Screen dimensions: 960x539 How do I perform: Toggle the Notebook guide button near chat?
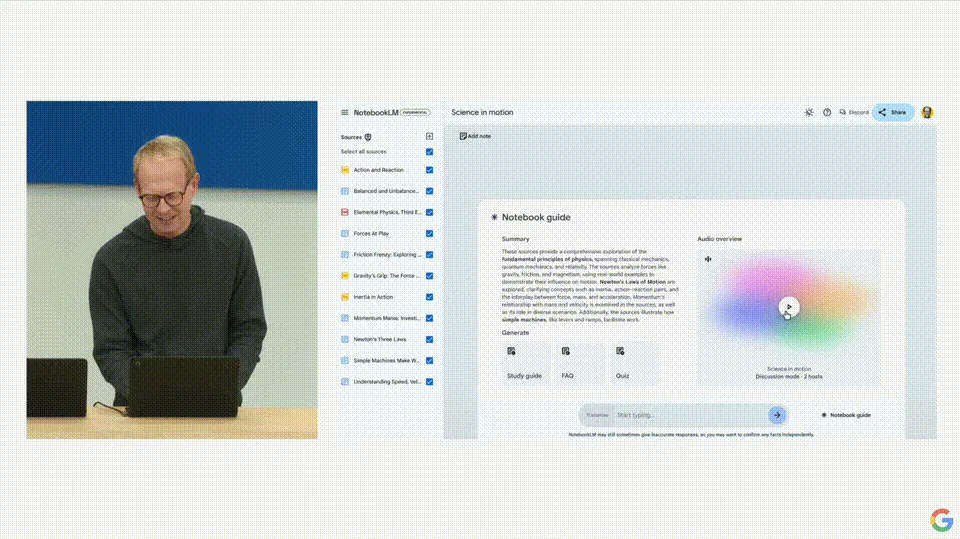click(846, 415)
